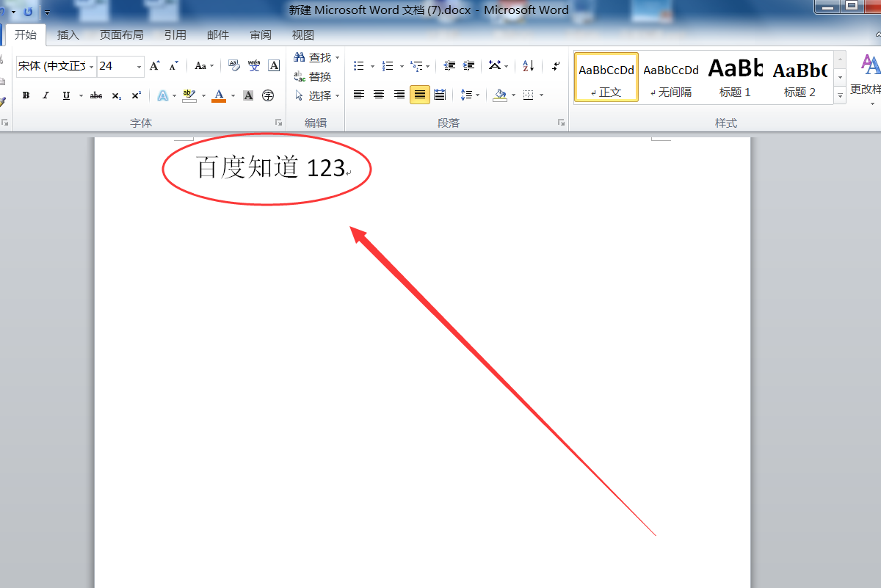This screenshot has width=881, height=588.
Task: Click Replace (替换) button
Action: coord(313,76)
